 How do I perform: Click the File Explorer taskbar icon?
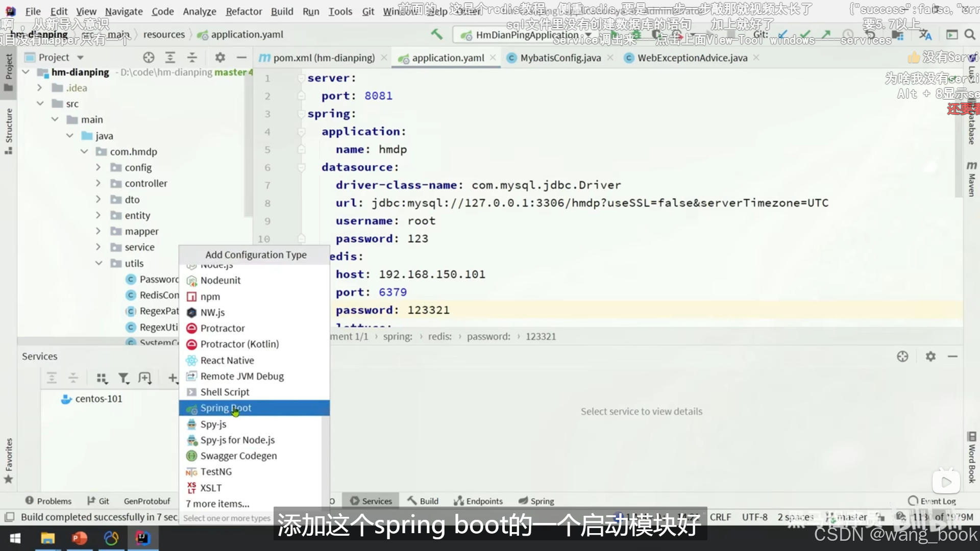point(47,538)
